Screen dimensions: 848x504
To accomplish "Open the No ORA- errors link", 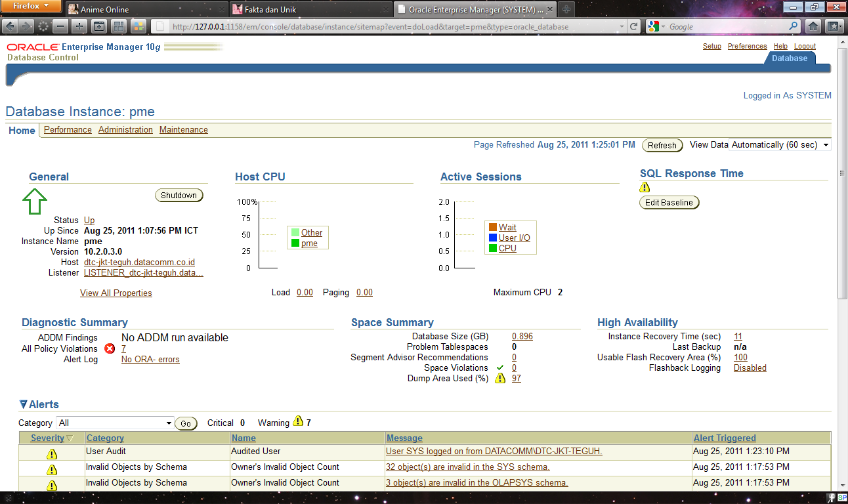I will [150, 360].
